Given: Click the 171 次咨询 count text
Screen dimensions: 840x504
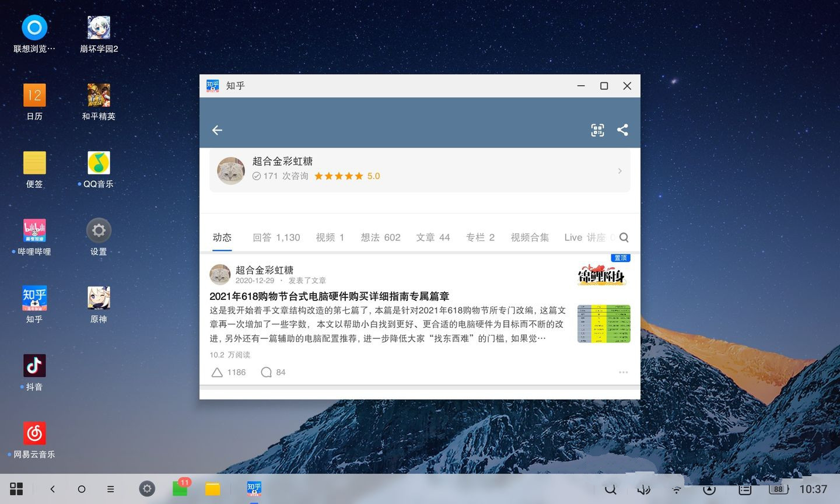Looking at the screenshot, I should pos(286,176).
